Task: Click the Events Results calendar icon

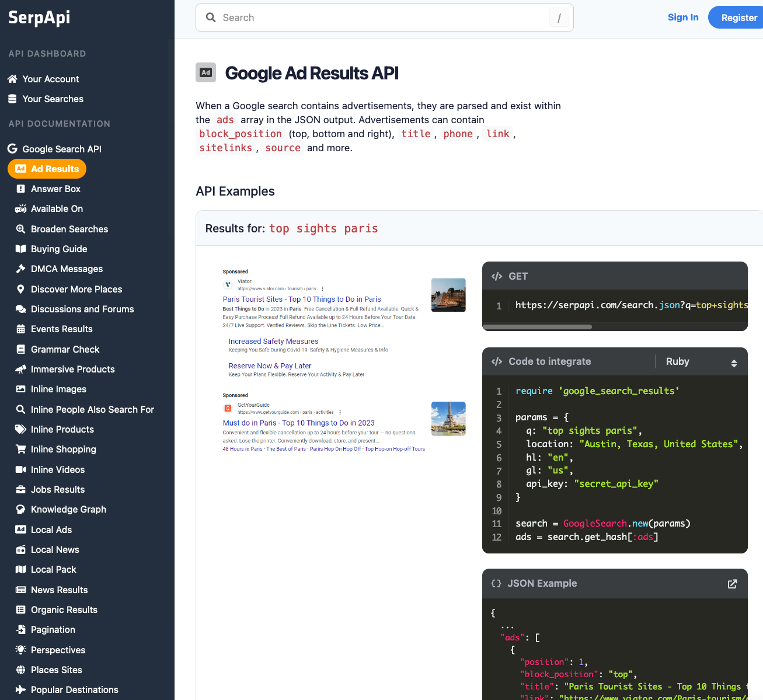Action: 20,329
